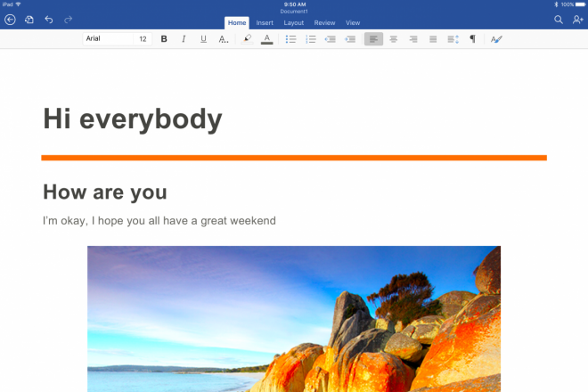Screen dimensions: 588x392
Task: Undo the last action
Action: coord(49,20)
